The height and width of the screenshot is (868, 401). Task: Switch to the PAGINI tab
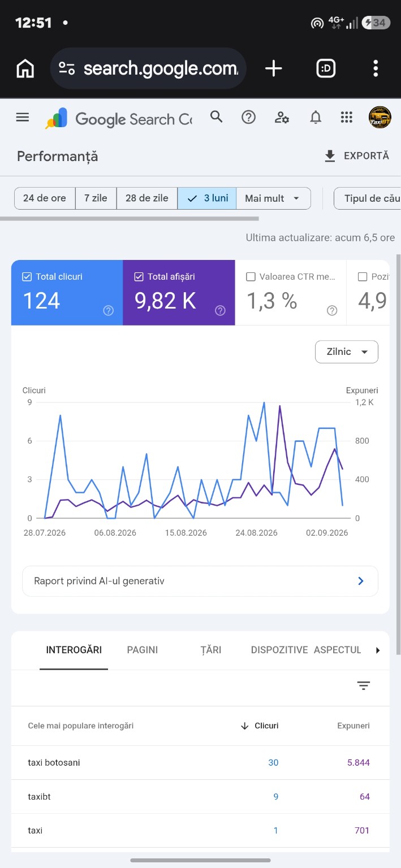pyautogui.click(x=143, y=650)
